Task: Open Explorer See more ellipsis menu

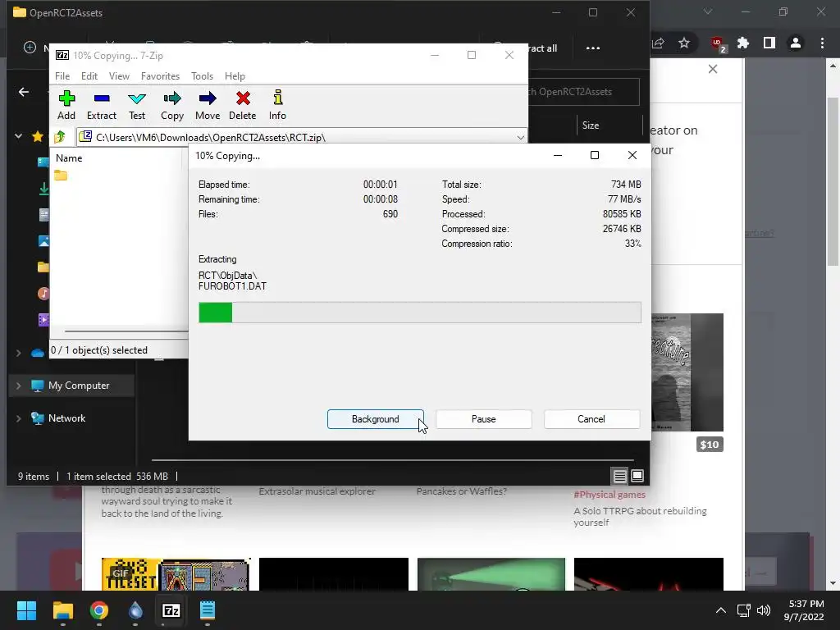Action: (593, 48)
